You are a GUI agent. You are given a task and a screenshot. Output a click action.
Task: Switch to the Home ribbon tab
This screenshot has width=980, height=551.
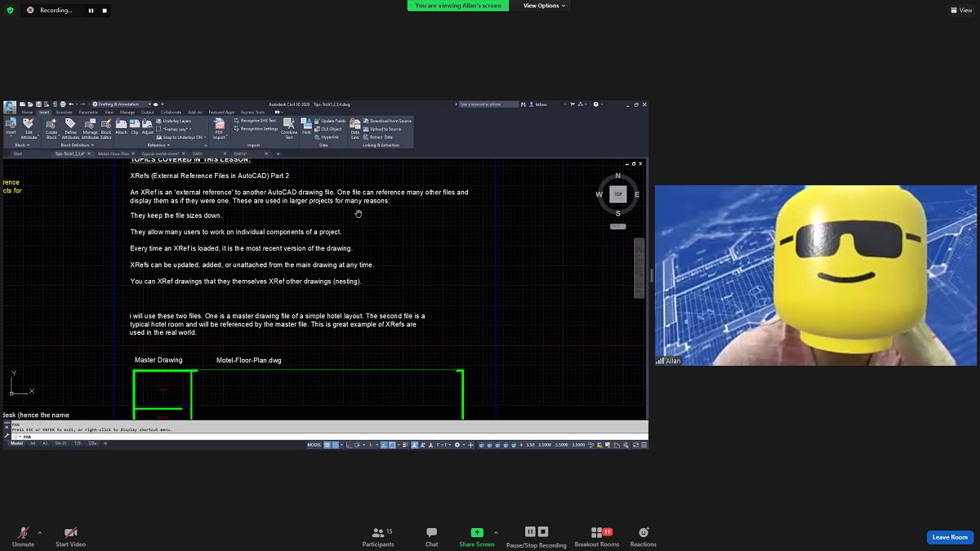pyautogui.click(x=27, y=112)
